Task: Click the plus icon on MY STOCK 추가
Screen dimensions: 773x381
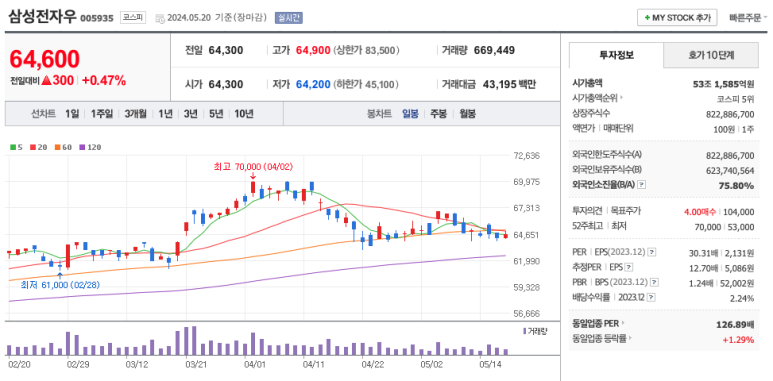Action: [x=647, y=18]
